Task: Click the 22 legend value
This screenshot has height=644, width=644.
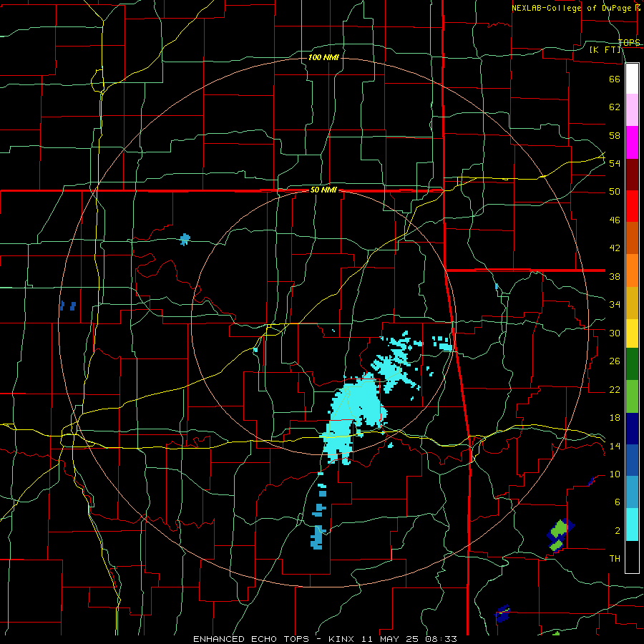Action: point(615,389)
